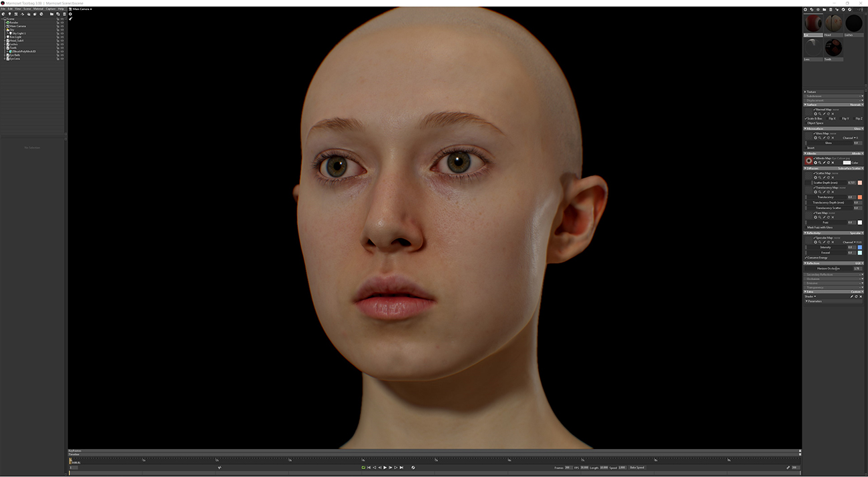Hide the Lashes object in the scene tree

(62, 44)
